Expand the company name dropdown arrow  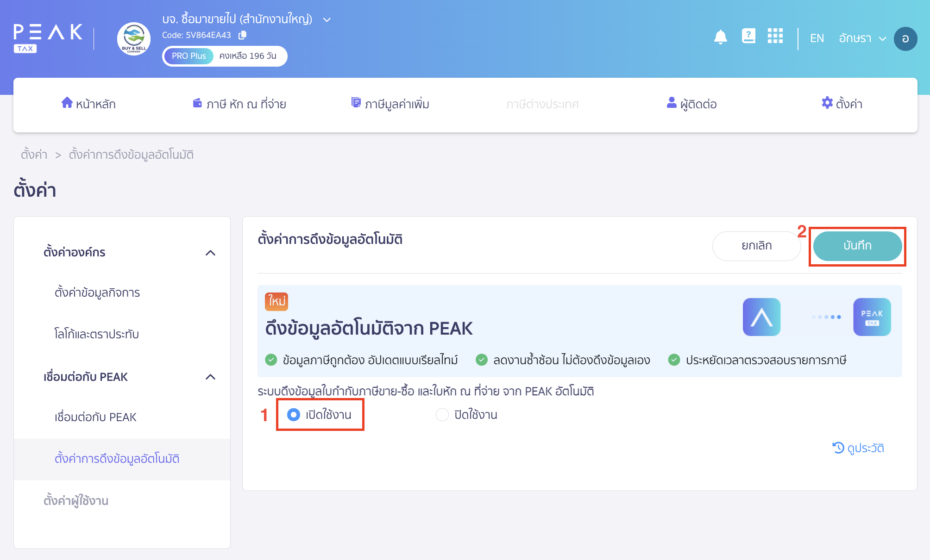327,20
